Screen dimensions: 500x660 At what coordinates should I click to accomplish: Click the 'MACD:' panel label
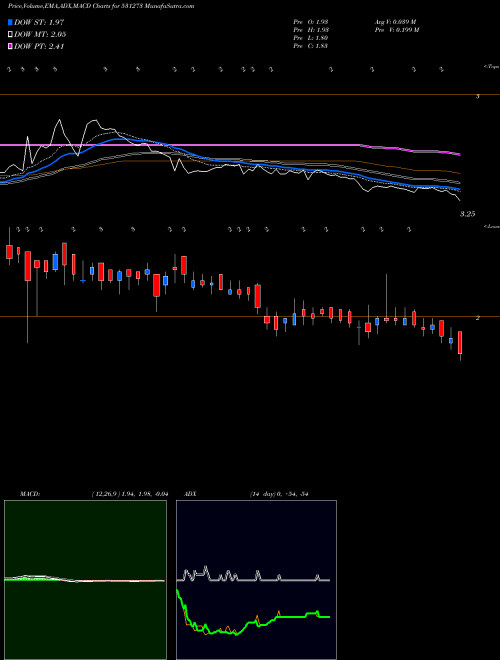pyautogui.click(x=30, y=494)
